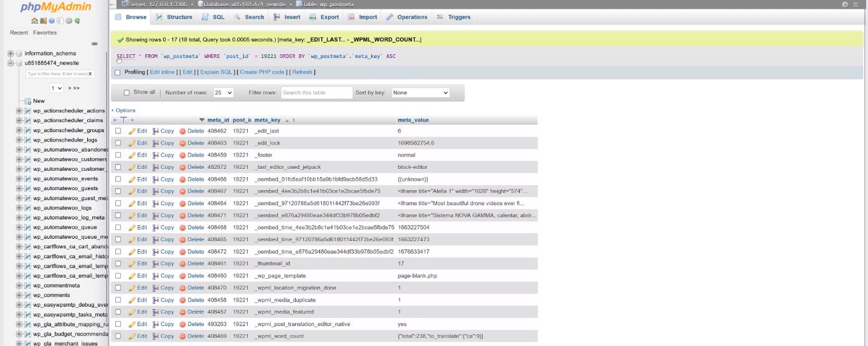Copy the _edit_lock row
Viewport: 868px width, 346px height.
163,143
